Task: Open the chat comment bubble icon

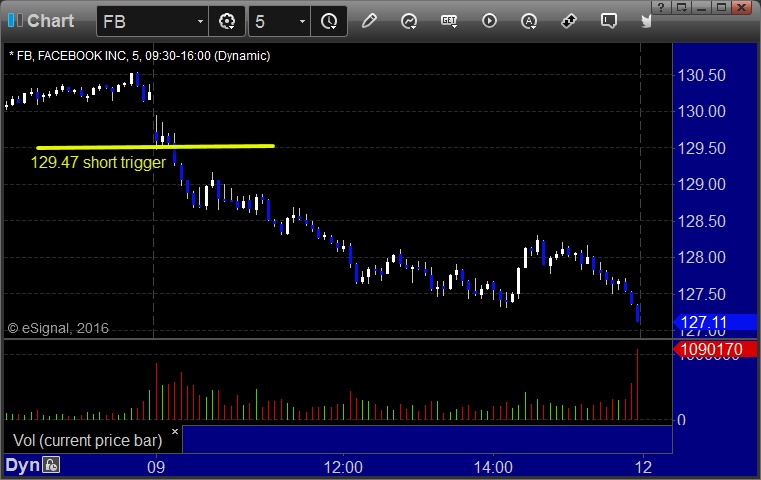Action: tap(609, 21)
